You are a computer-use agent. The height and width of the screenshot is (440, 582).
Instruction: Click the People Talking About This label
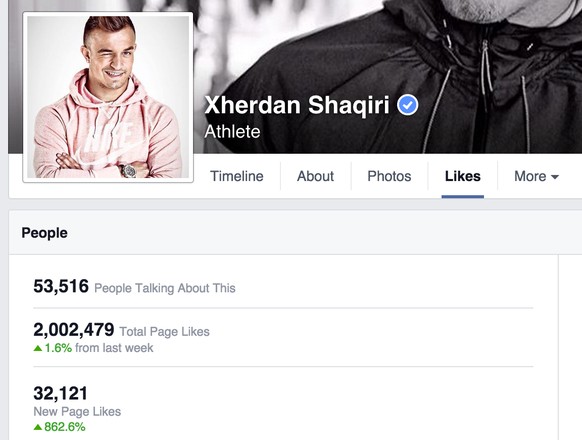pos(165,288)
